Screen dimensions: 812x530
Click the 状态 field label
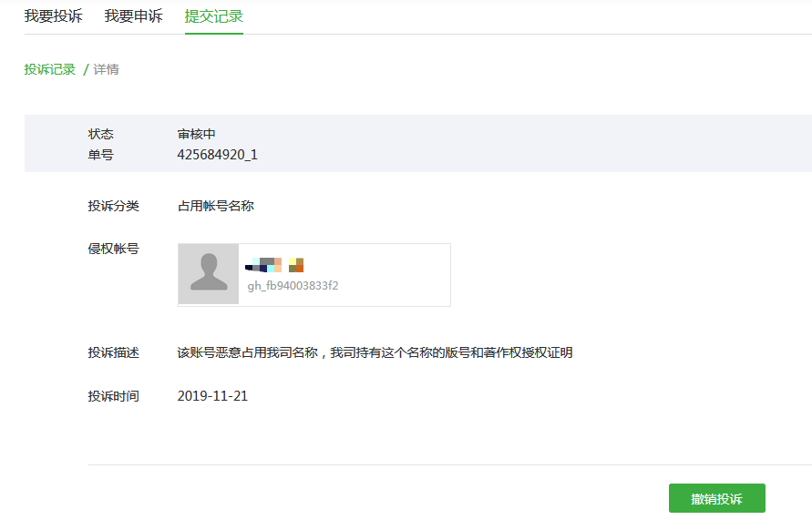(100, 134)
